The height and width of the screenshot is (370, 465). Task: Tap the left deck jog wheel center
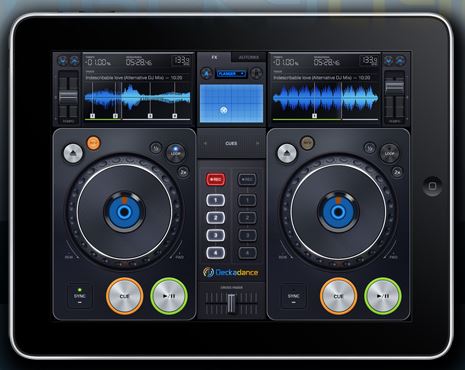[124, 212]
